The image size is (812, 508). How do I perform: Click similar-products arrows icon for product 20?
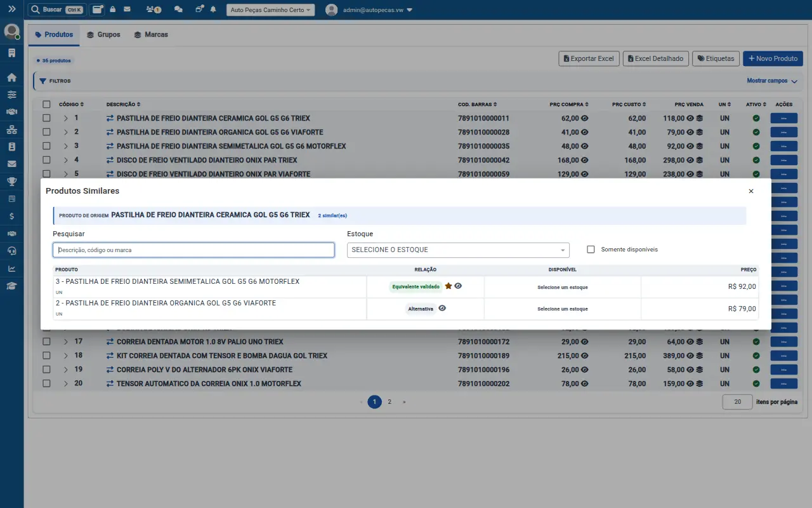click(x=110, y=384)
